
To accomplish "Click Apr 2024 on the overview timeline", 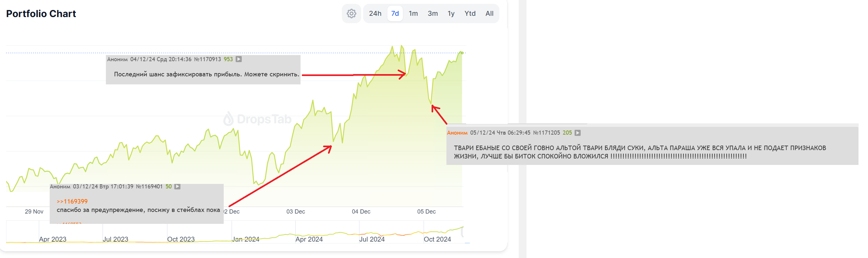I will coord(309,239).
